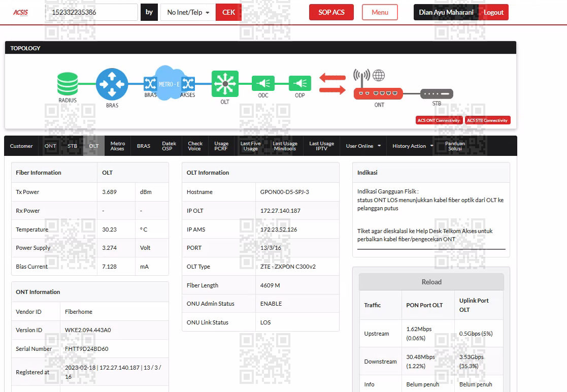The image size is (567, 392).
Task: Click the TOPOLOGY panel header
Action: 260,48
